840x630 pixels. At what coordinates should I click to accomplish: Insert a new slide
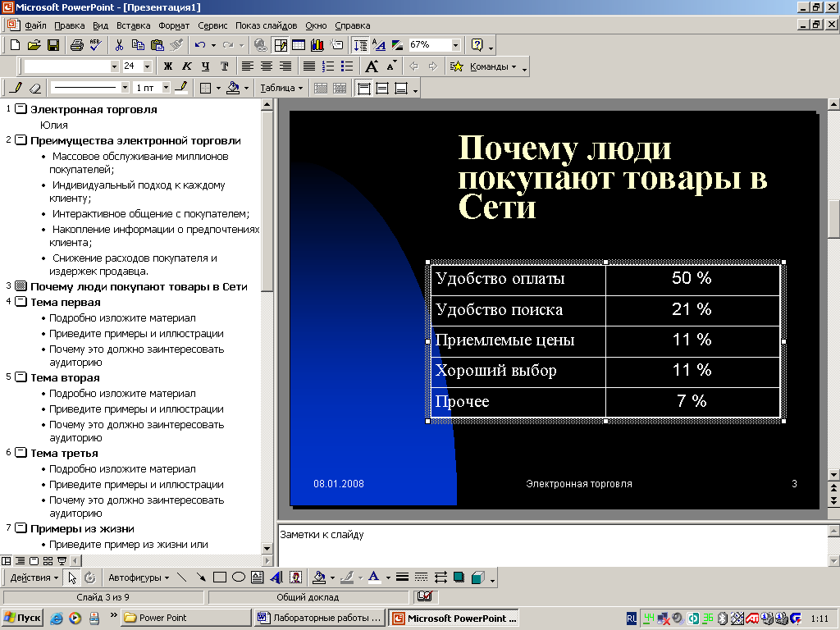click(336, 46)
